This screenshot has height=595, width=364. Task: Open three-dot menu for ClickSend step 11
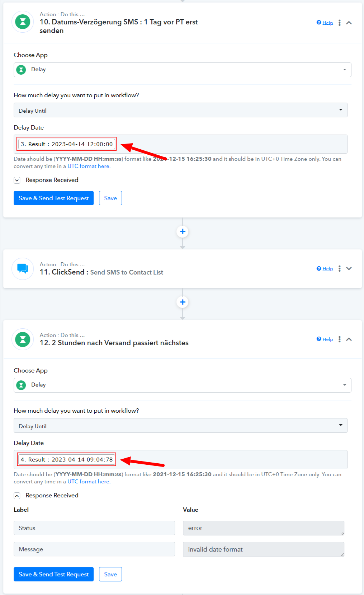pos(339,268)
